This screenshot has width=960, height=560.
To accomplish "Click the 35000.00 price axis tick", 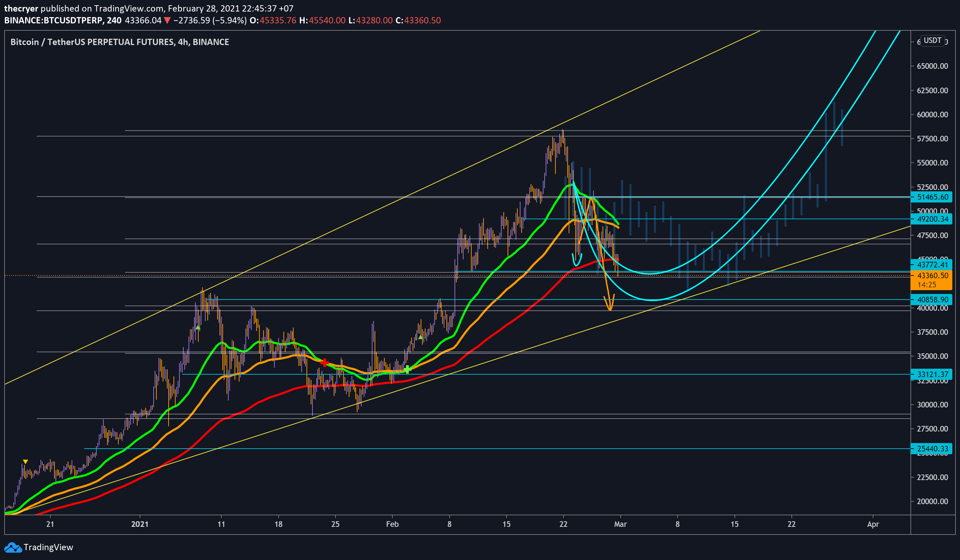I will pos(932,356).
